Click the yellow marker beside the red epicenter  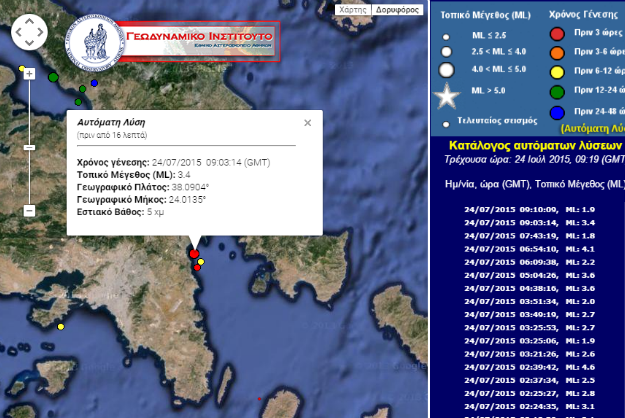point(201,262)
